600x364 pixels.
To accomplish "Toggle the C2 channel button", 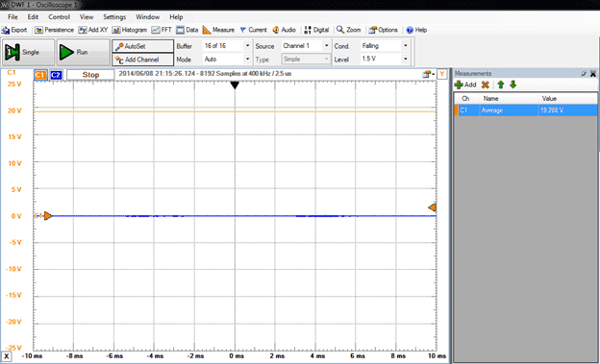I will tap(56, 75).
